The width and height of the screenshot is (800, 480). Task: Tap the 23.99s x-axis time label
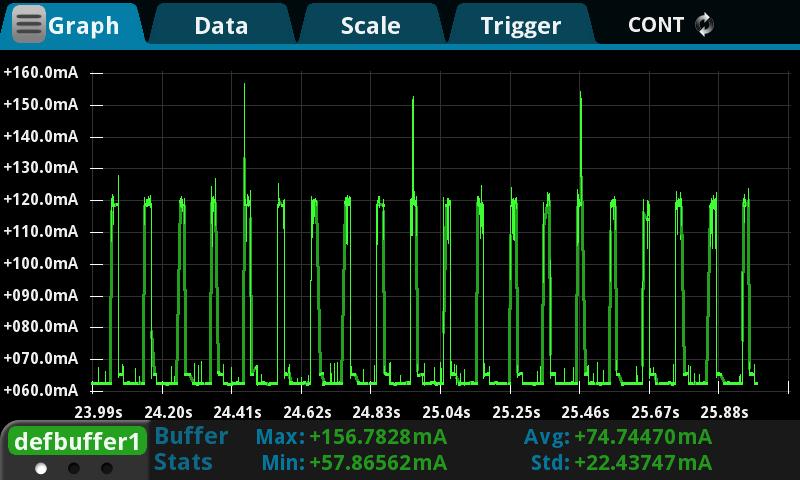(x=98, y=412)
